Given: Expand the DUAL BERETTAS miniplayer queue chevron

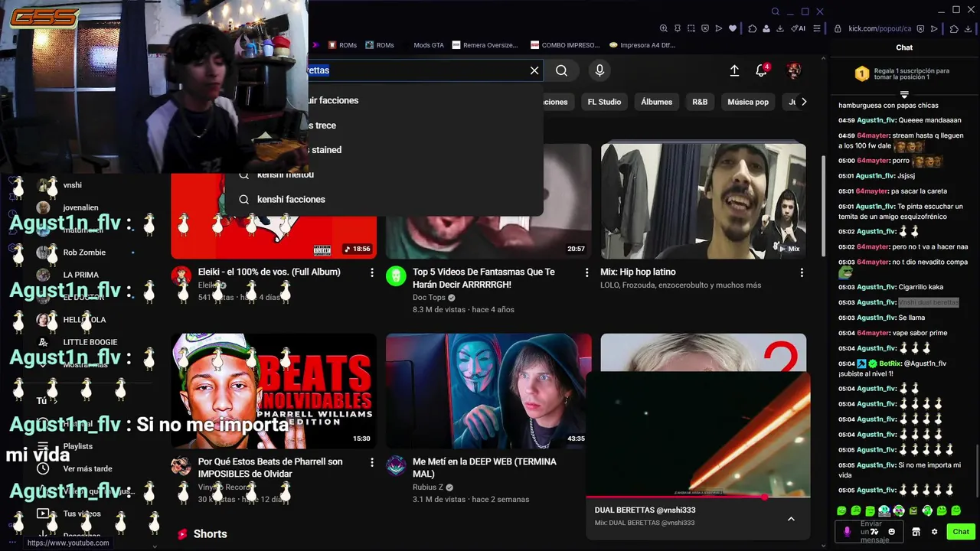Looking at the screenshot, I should [x=791, y=519].
